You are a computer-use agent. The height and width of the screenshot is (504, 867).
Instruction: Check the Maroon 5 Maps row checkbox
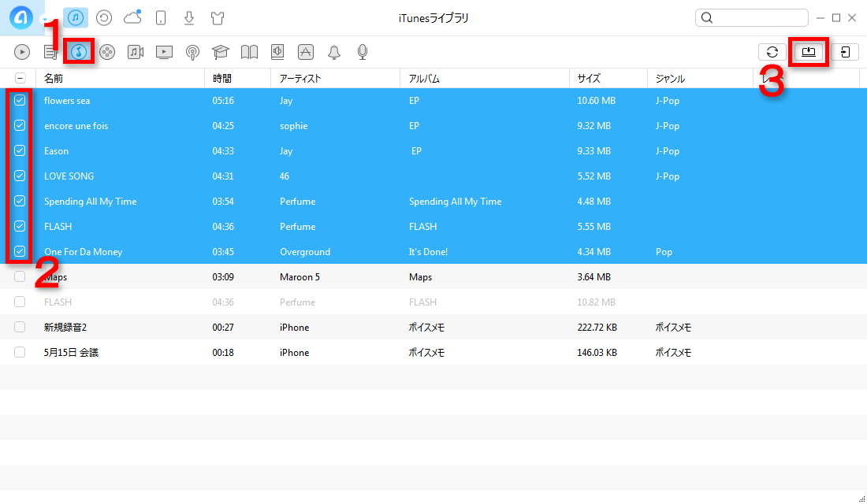tap(20, 277)
